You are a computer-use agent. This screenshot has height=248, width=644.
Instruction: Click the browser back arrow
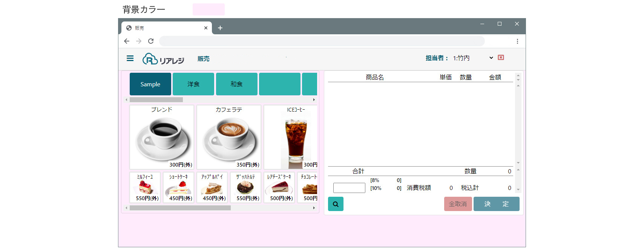coord(127,41)
